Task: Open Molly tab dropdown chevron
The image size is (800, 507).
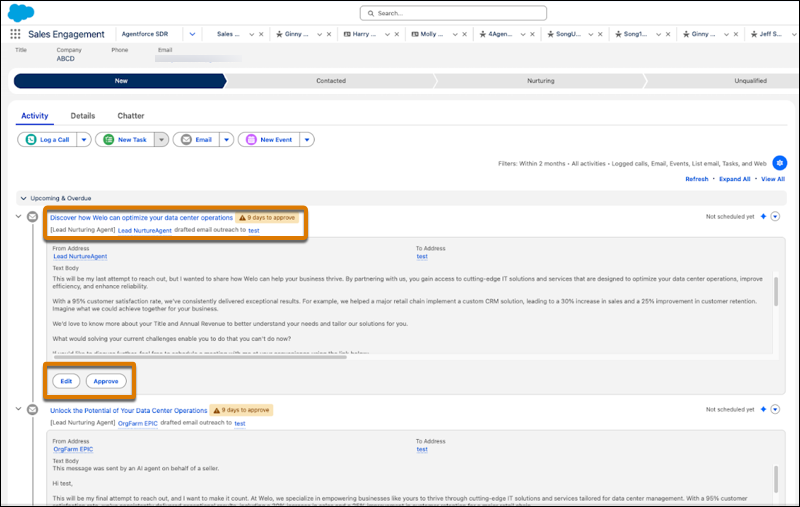Action: pyautogui.click(x=455, y=34)
